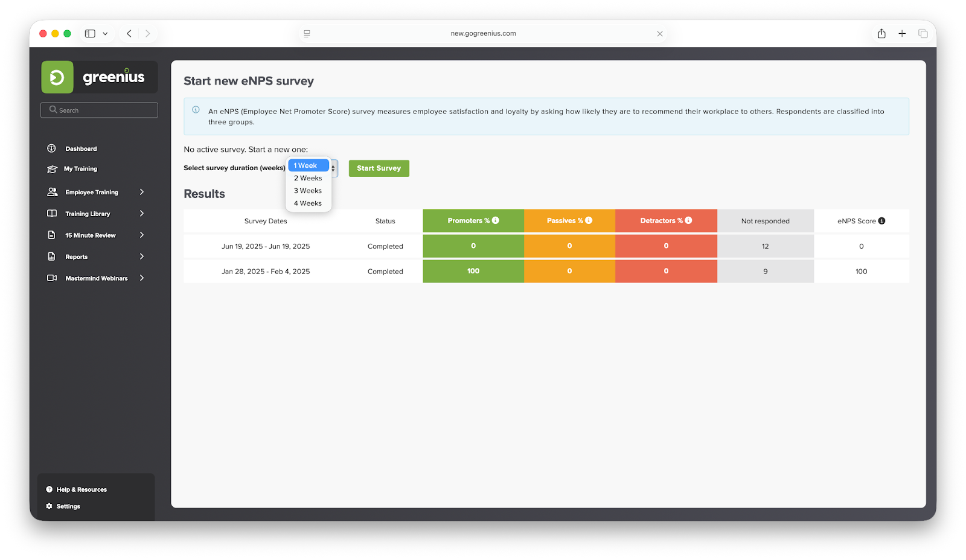The image size is (966, 560).
Task: Go forward with browser forward arrow
Action: tap(147, 34)
